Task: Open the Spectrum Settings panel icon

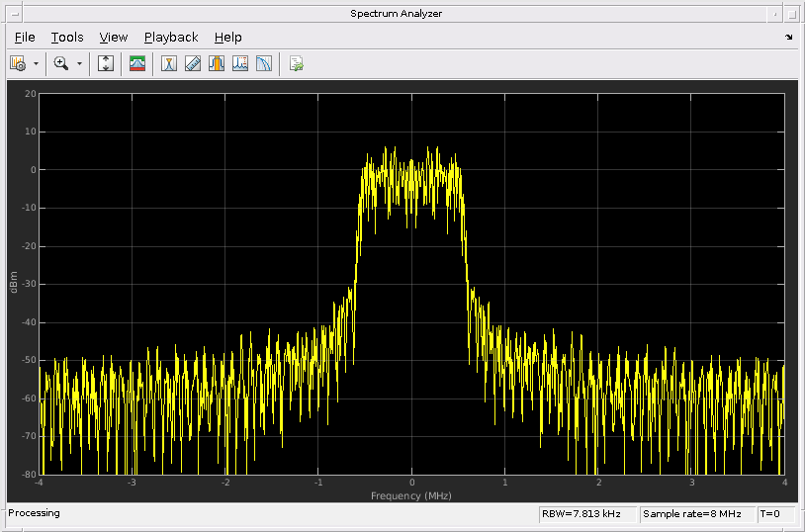Action: [137, 64]
